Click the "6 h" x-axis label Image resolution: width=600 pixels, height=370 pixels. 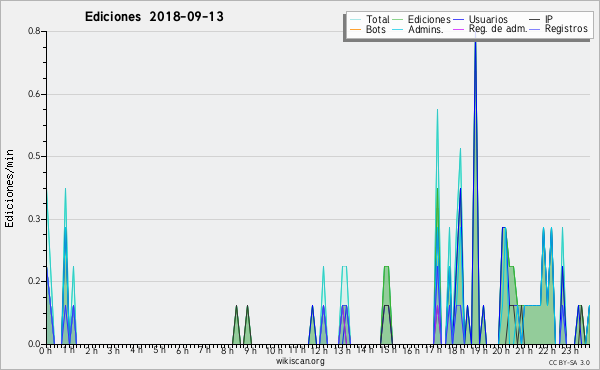(x=182, y=350)
